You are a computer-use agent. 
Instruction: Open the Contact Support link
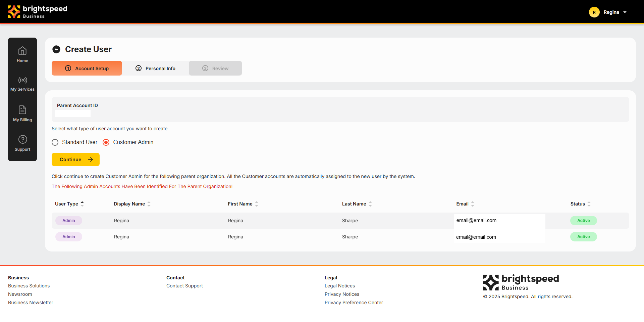click(x=184, y=286)
